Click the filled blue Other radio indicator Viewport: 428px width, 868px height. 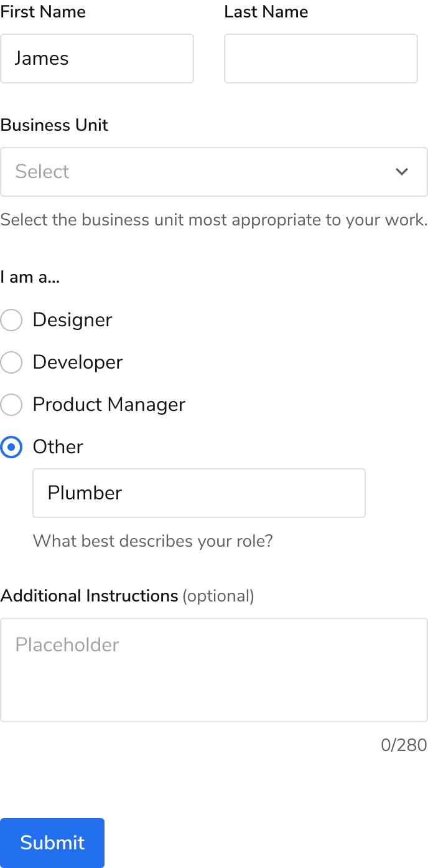coord(11,447)
